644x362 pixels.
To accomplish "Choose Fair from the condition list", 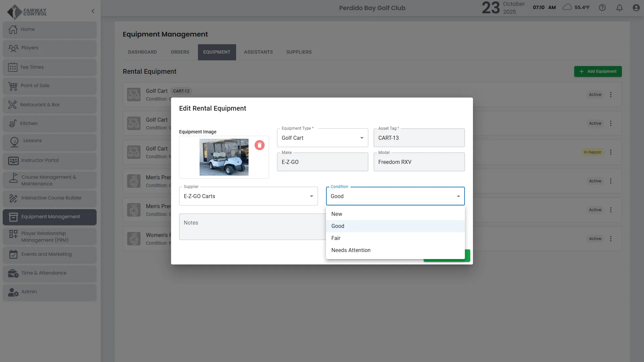I will 336,238.
